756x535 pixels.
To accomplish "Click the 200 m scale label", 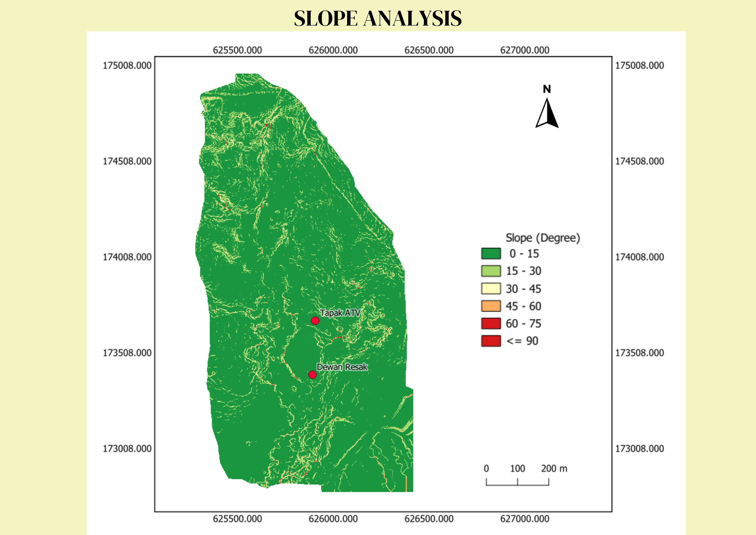I will (x=554, y=469).
